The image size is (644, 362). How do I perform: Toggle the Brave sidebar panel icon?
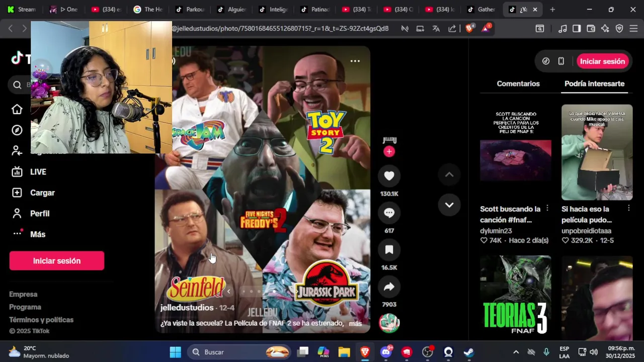[577, 29]
